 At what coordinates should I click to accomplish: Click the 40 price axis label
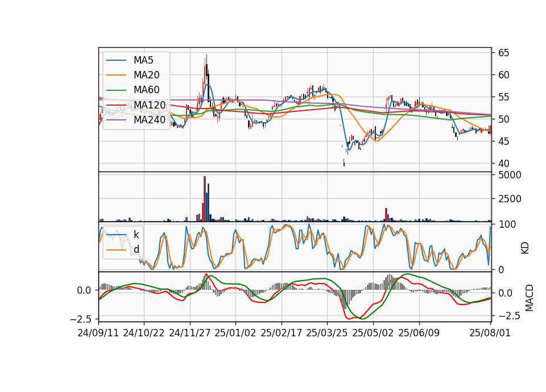point(504,164)
